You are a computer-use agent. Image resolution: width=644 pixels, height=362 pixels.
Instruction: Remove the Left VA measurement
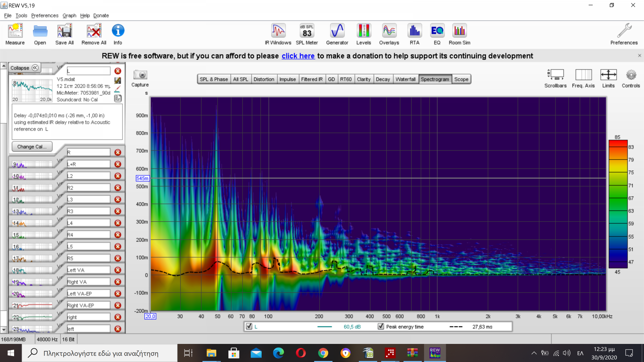(x=118, y=270)
